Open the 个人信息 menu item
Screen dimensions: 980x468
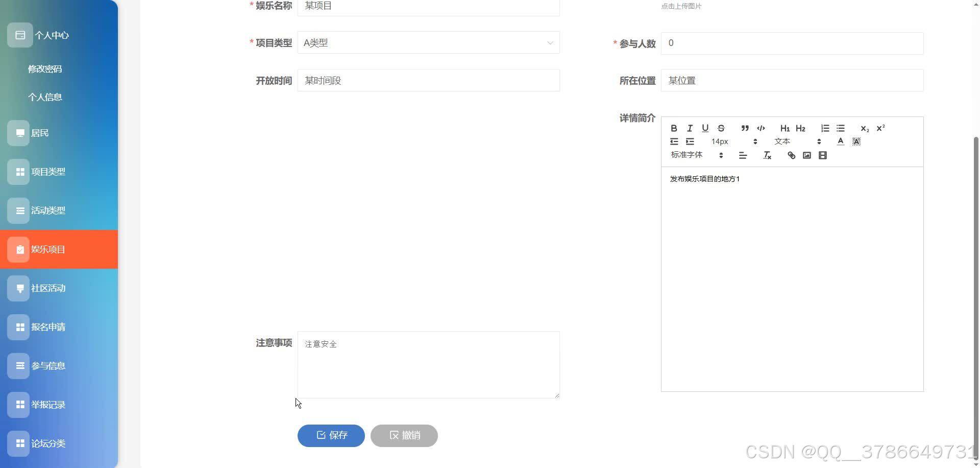(45, 97)
